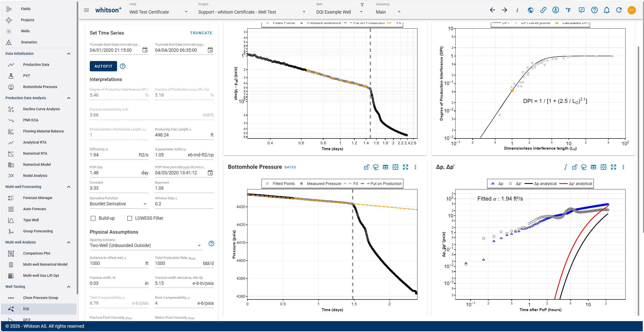Open calendar picker for POP time
This screenshot has height=332, width=644.
210,173
